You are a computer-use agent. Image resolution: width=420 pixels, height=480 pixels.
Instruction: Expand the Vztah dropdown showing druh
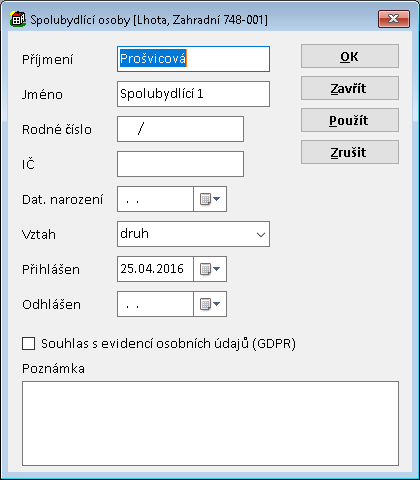pyautogui.click(x=261, y=234)
